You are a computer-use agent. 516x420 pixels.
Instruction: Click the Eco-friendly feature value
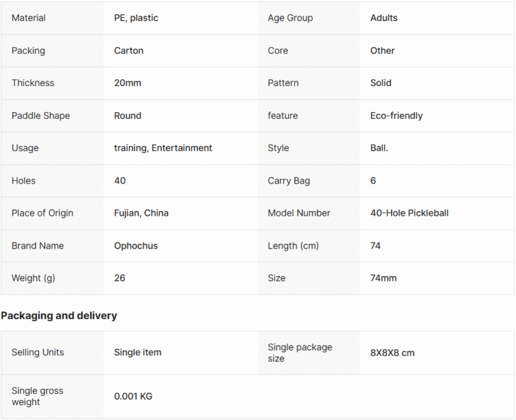click(396, 116)
